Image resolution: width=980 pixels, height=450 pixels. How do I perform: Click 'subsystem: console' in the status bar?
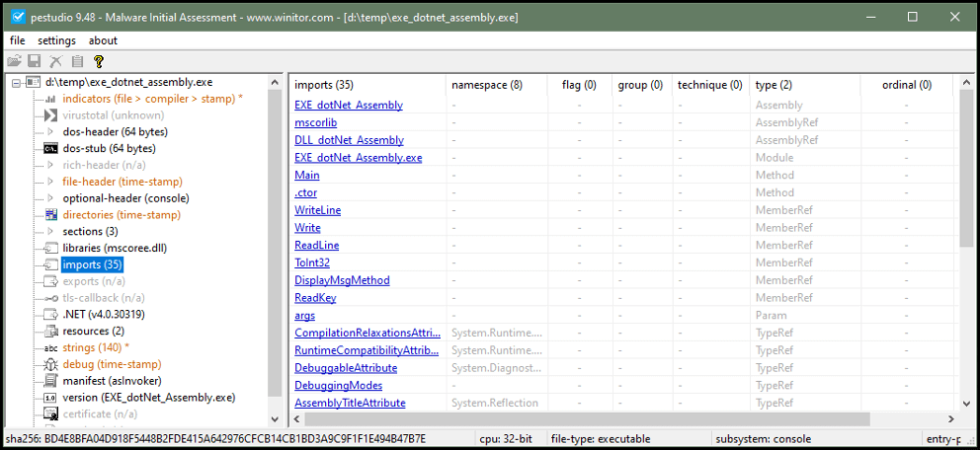pyautogui.click(x=763, y=439)
